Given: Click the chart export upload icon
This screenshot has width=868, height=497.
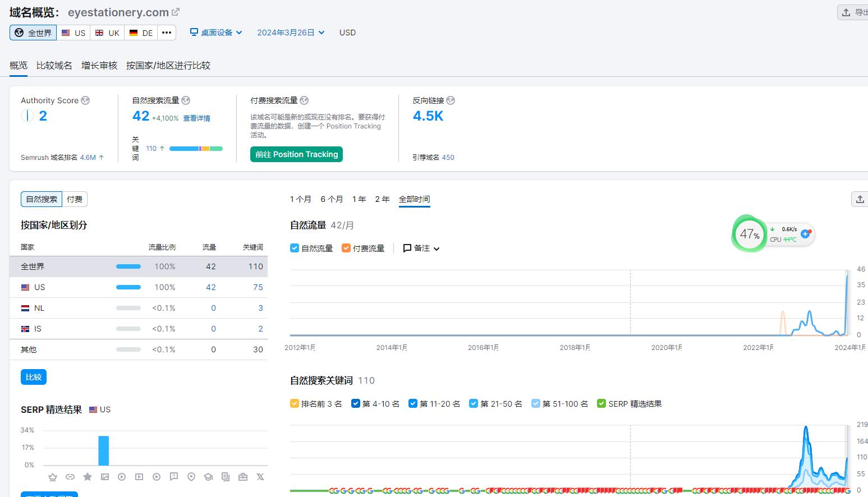Looking at the screenshot, I should (860, 199).
